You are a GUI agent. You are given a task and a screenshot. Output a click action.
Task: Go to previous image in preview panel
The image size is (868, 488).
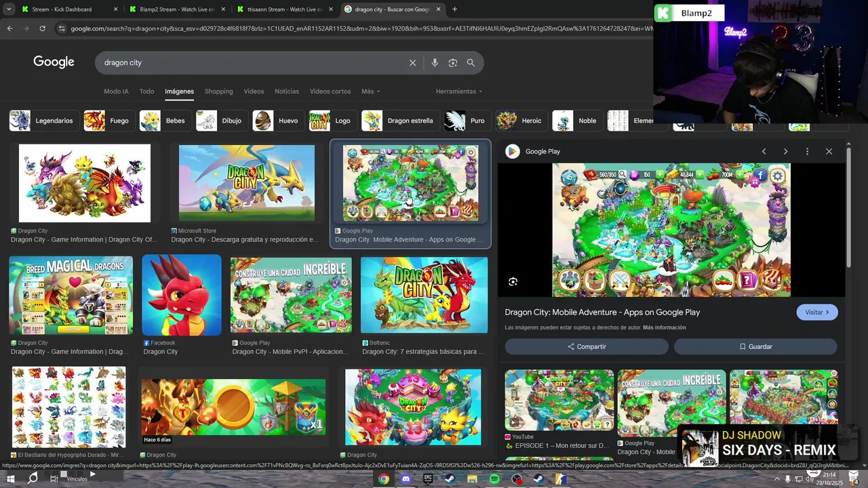click(764, 151)
